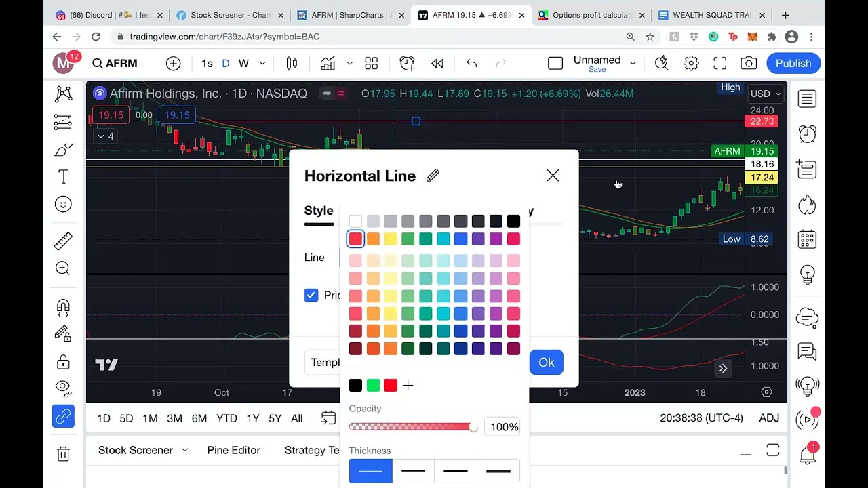Select the zoom in tool
Screen dimensions: 868x488
63,268
